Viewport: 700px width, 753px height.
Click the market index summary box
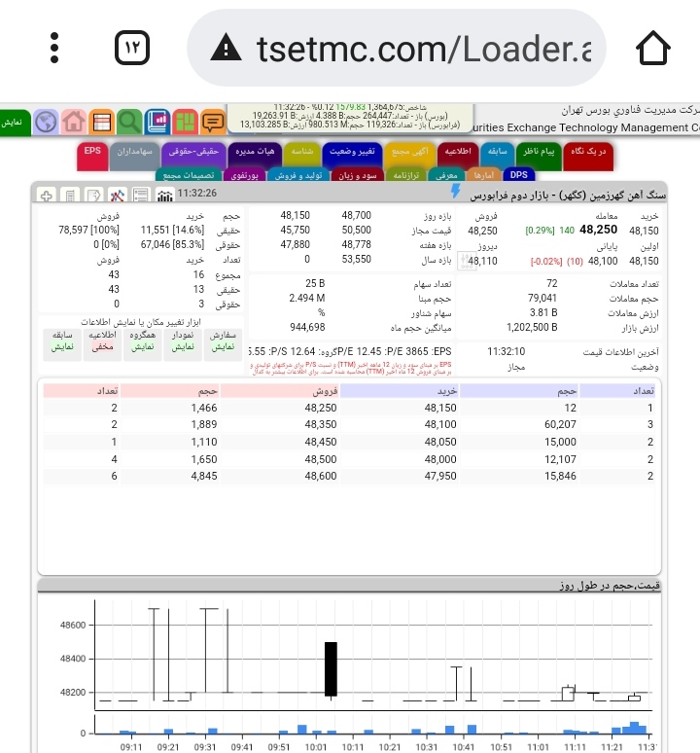[350, 118]
